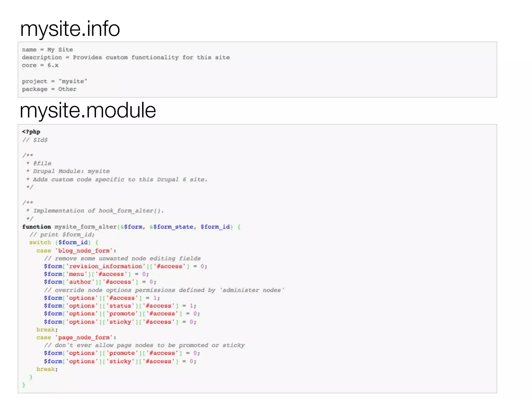Click the page case 'promote' access line

122,353
